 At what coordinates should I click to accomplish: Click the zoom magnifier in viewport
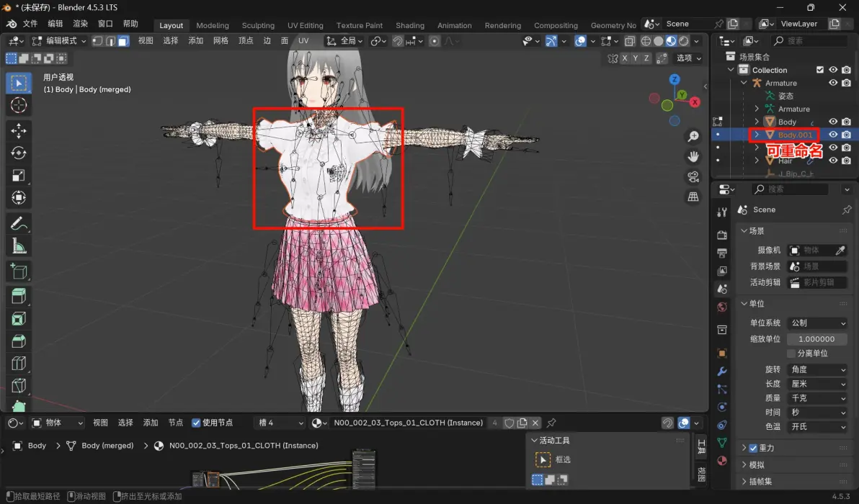pyautogui.click(x=693, y=136)
